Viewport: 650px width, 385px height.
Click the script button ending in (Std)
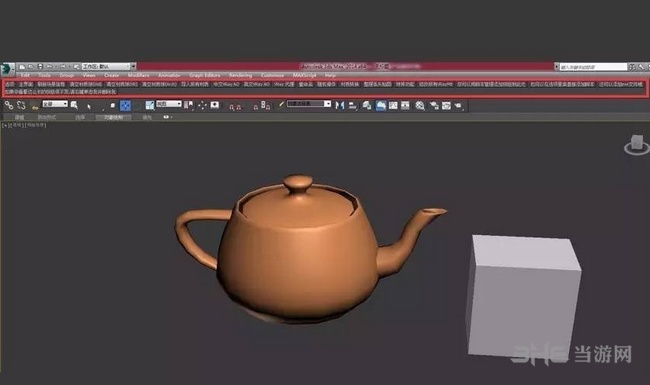point(86,84)
